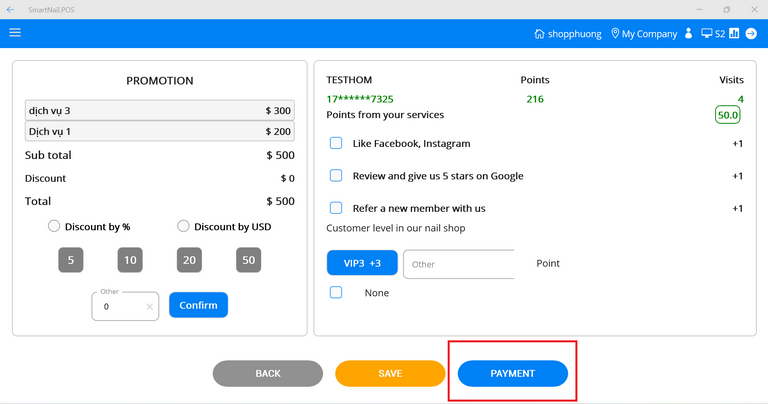Click the Other points input field
768x404 pixels.
[x=457, y=264]
